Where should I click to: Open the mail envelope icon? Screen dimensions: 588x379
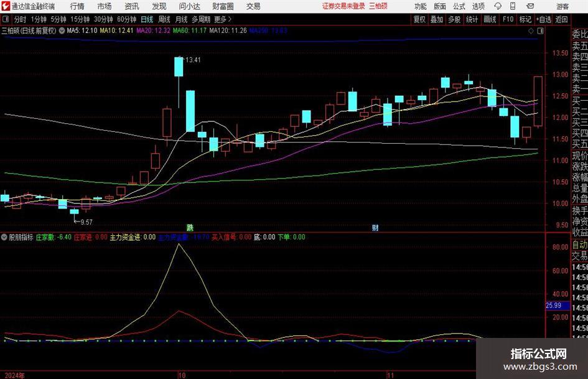(530, 6)
